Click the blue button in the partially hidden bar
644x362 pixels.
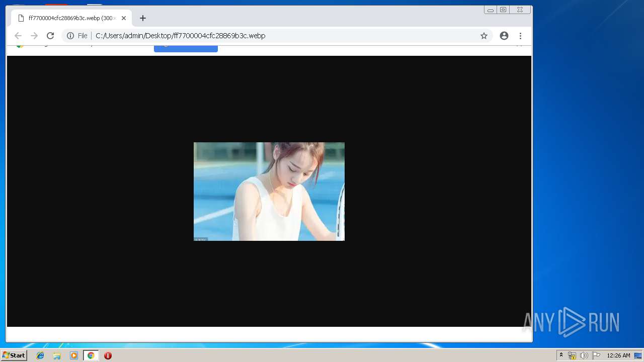[186, 48]
